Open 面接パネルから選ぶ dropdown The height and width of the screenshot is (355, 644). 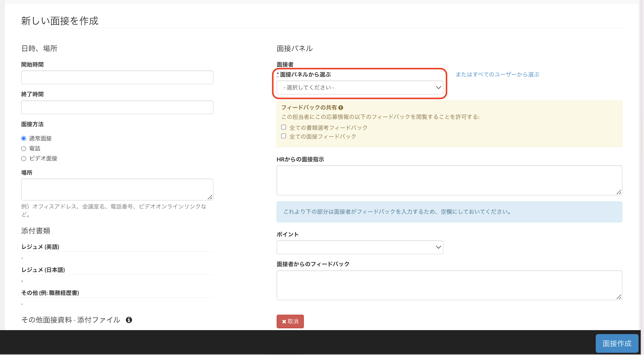click(x=360, y=87)
